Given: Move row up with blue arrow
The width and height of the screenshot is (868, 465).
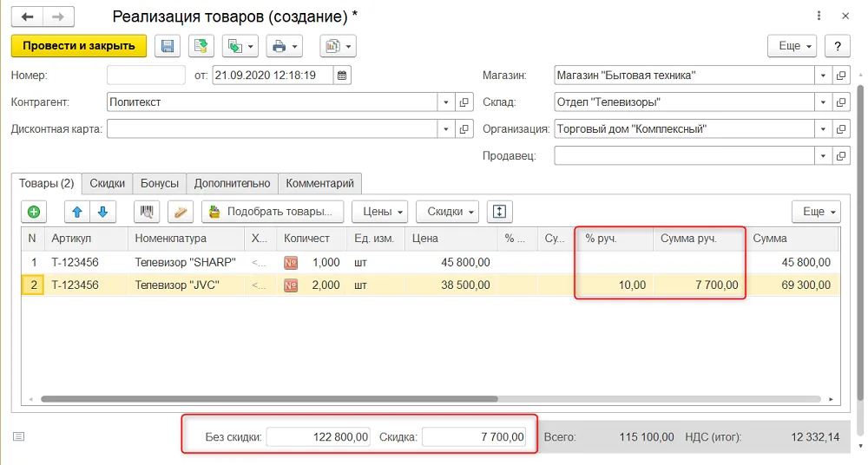Looking at the screenshot, I should [x=77, y=212].
